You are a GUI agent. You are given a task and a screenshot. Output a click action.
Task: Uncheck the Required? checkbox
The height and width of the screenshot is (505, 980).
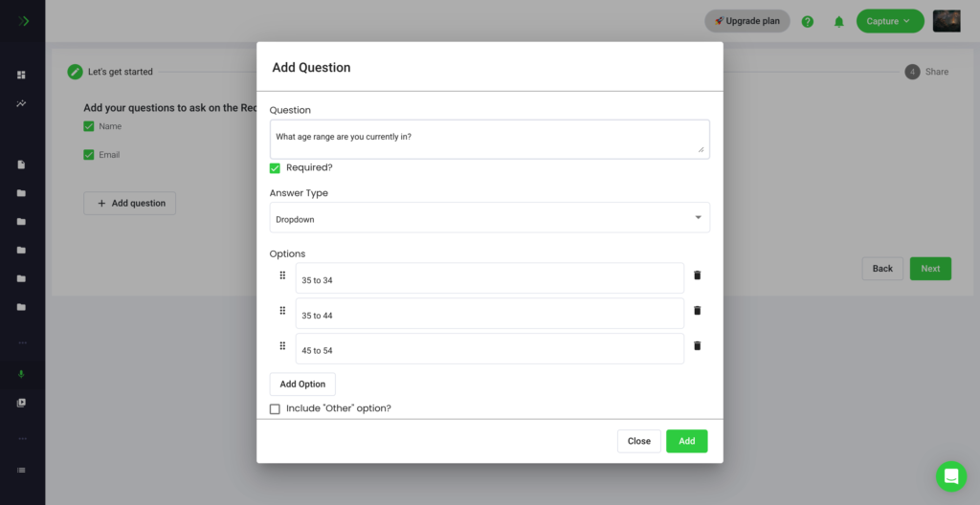click(276, 168)
